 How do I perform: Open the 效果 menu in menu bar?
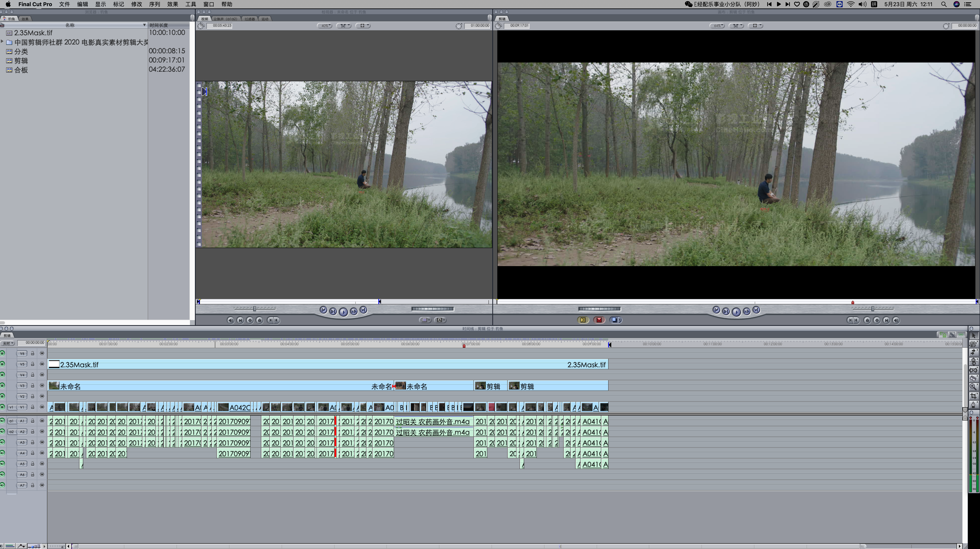point(172,4)
